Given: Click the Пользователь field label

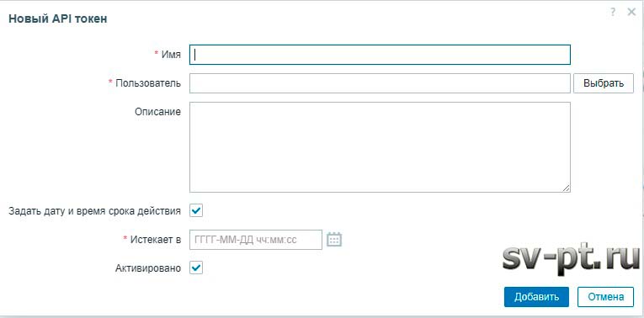Looking at the screenshot, I should (148, 83).
